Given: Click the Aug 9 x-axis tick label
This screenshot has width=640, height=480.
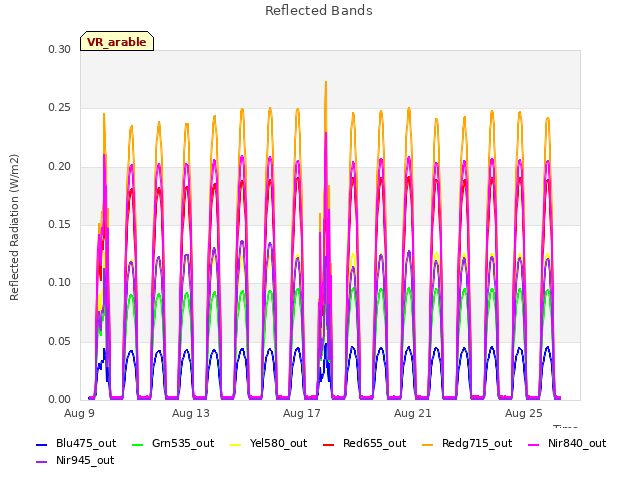Looking at the screenshot, I should coord(79,413).
